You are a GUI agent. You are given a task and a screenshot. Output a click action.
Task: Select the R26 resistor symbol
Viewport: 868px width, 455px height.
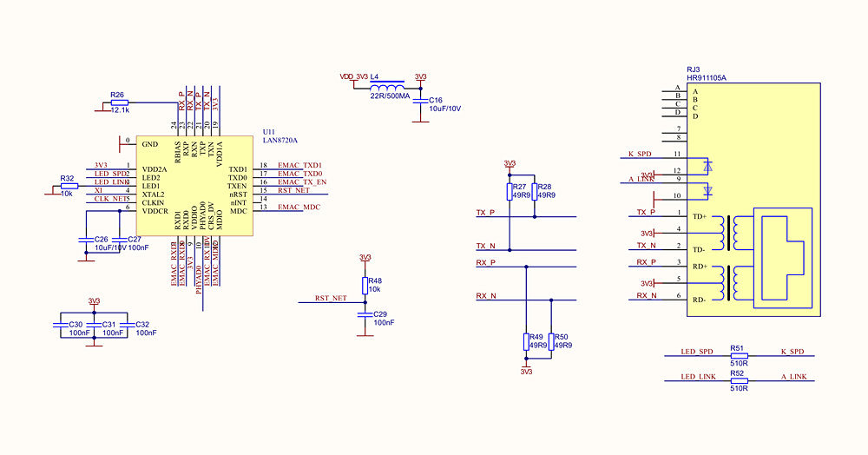[x=120, y=103]
